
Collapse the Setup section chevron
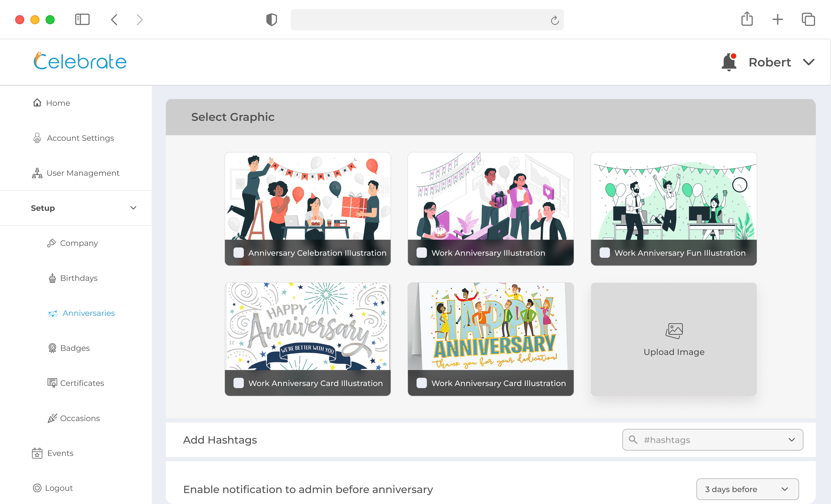133,208
